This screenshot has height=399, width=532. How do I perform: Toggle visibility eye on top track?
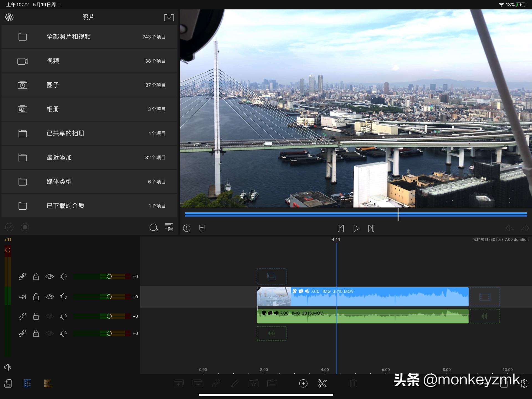click(x=50, y=276)
